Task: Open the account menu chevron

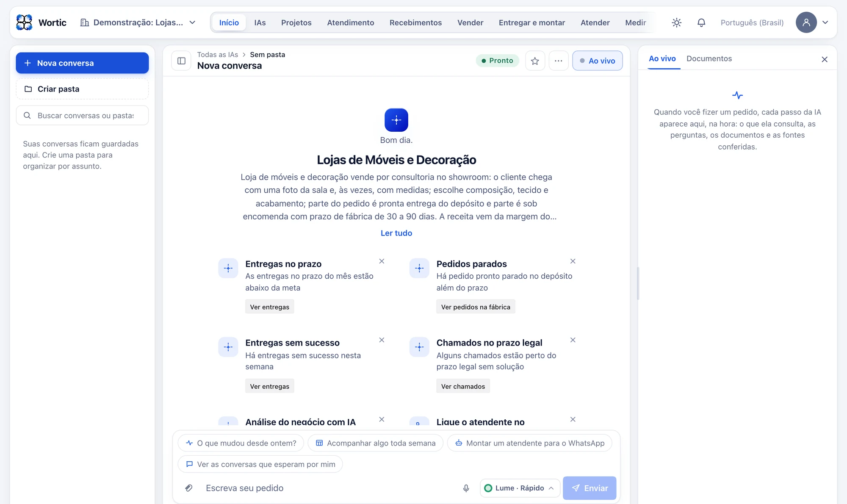Action: click(825, 22)
